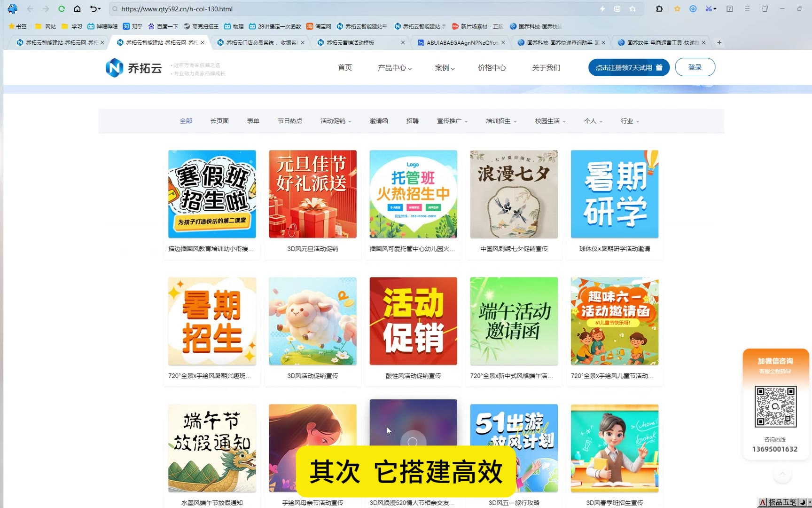Image resolution: width=812 pixels, height=508 pixels.
Task: Open the 百度一下 bookmark
Action: pyautogui.click(x=163, y=26)
